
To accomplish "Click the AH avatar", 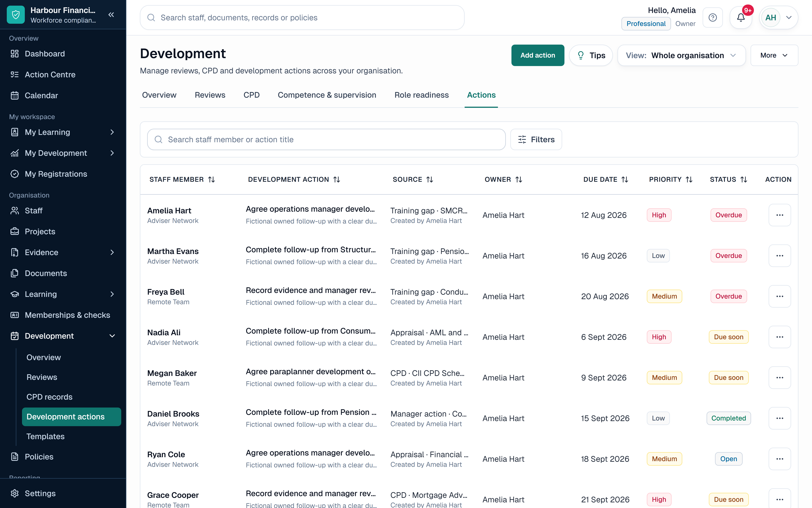I will [771, 17].
